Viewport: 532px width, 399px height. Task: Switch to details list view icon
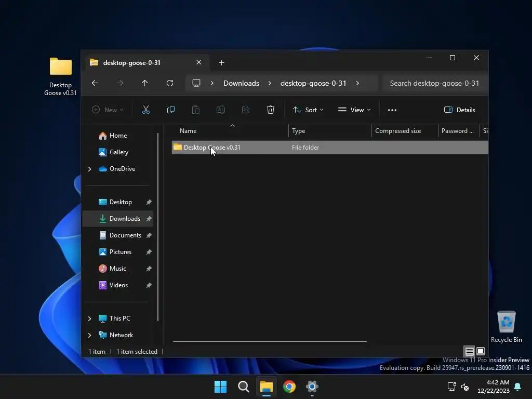(469, 351)
